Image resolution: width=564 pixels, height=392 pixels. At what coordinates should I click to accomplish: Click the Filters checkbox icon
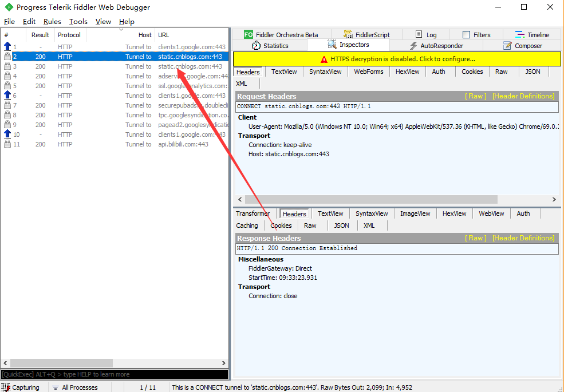[466, 34]
